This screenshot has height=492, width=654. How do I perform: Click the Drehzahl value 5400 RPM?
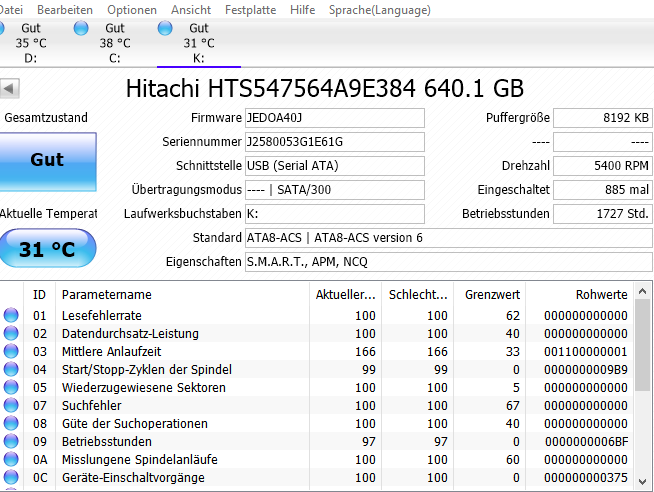click(603, 166)
